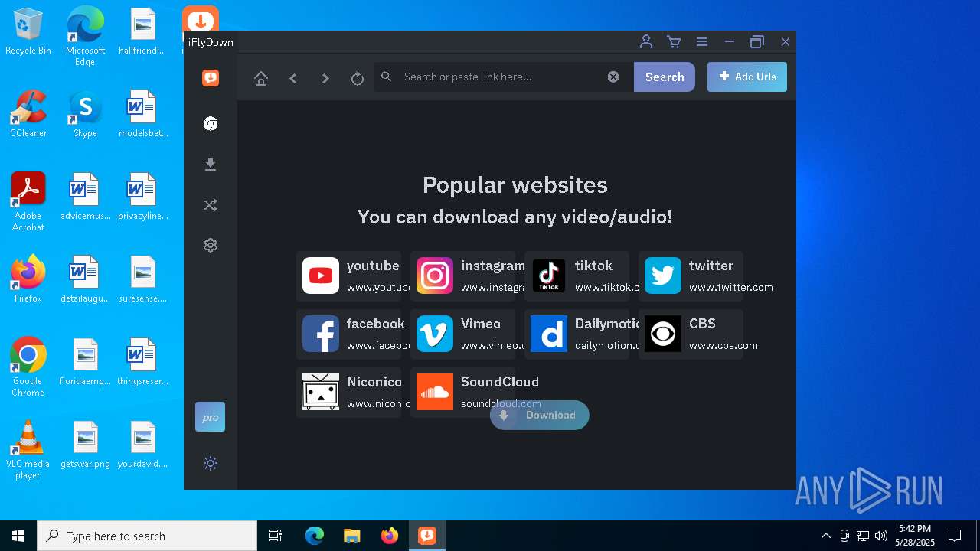Show hidden tray icons chevron
This screenshot has width=980, height=551.
(825, 536)
